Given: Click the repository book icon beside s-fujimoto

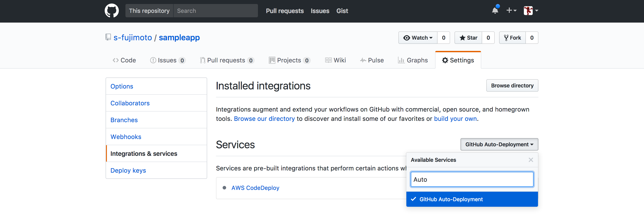Looking at the screenshot, I should [108, 37].
